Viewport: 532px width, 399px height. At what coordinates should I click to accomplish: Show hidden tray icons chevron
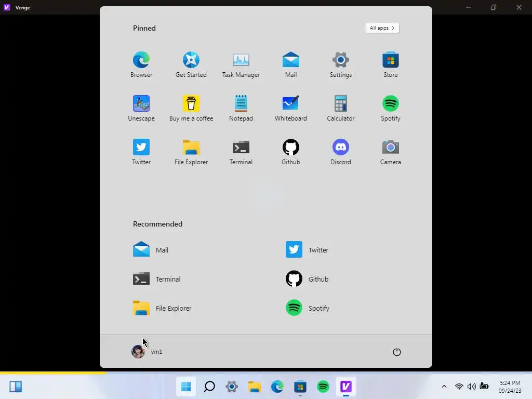pos(444,387)
